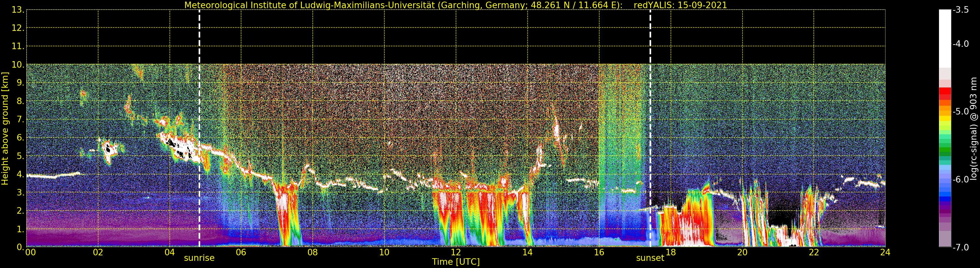This screenshot has width=980, height=268.
Task: Click the height axis tick label 3
Action: coord(20,192)
